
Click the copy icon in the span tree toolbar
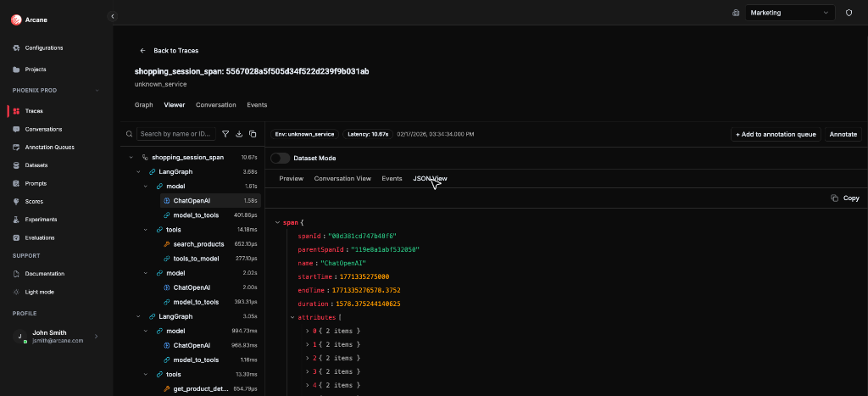point(253,134)
